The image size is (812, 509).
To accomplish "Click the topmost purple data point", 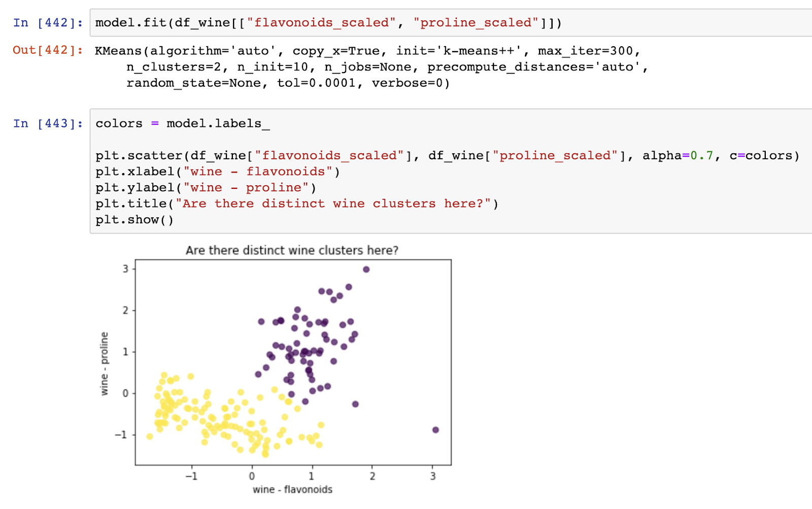I will pyautogui.click(x=366, y=269).
